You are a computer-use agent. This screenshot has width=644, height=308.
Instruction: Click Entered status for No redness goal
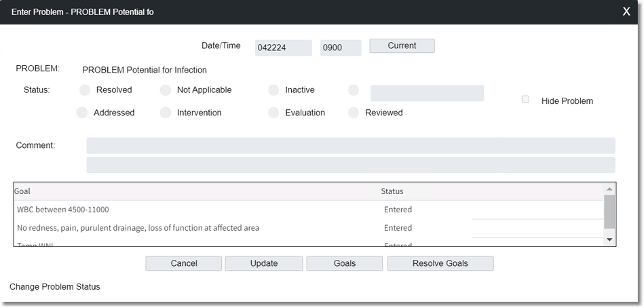click(x=398, y=228)
